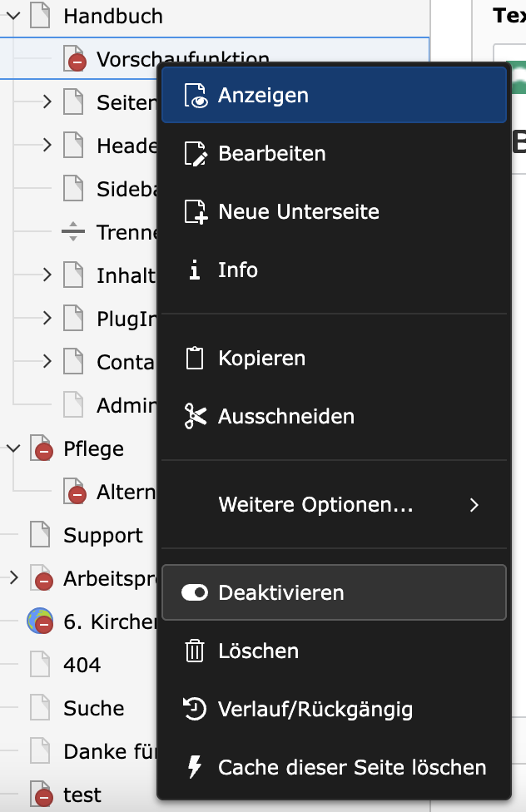This screenshot has height=812, width=526.
Task: Open the Weitere Optionen submenu arrow
Action: tap(474, 505)
